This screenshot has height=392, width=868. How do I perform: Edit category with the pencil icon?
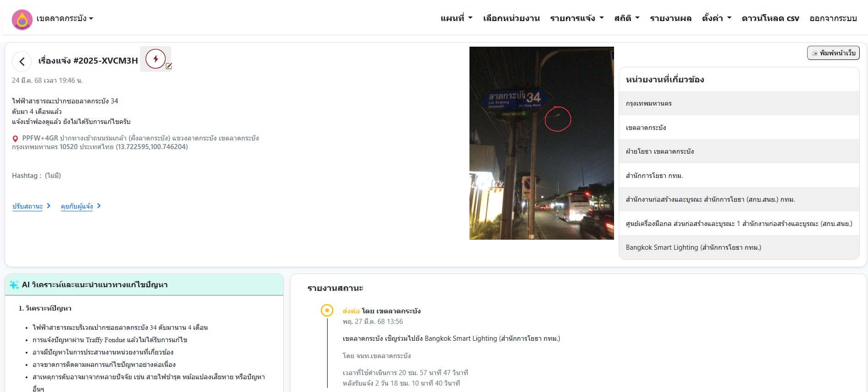pos(169,66)
